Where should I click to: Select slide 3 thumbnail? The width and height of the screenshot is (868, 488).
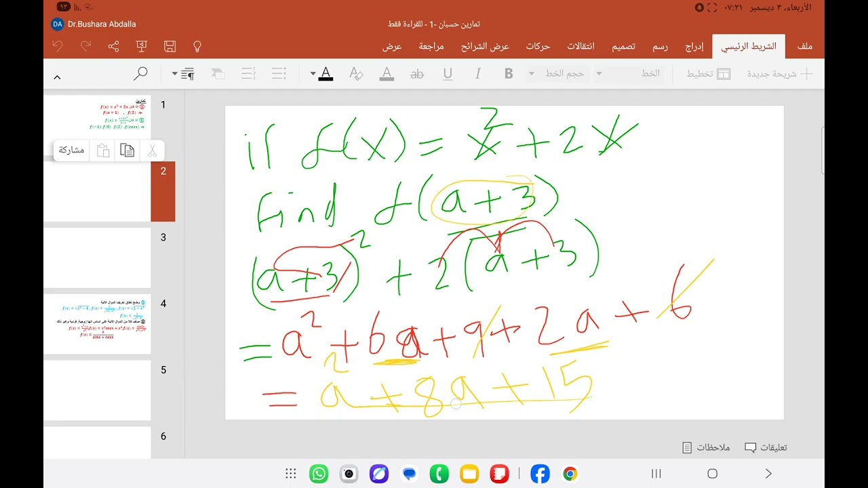point(97,258)
